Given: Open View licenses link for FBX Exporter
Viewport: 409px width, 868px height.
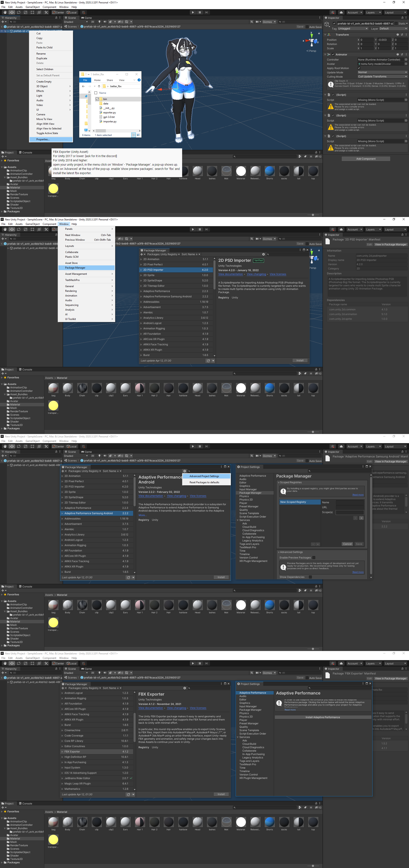Looking at the screenshot, I should click(198, 708).
